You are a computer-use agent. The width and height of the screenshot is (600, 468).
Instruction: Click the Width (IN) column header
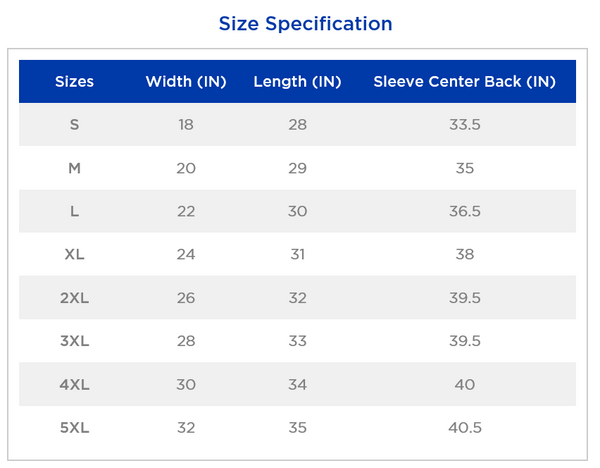click(x=186, y=81)
